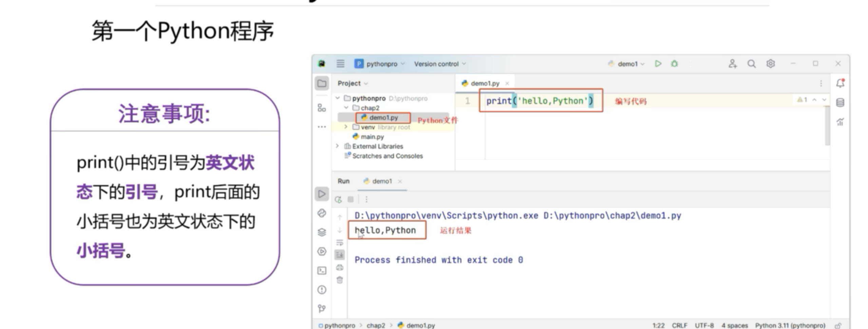The height and width of the screenshot is (329, 868).
Task: Open Search Everywhere magnifier icon
Action: [x=751, y=63]
